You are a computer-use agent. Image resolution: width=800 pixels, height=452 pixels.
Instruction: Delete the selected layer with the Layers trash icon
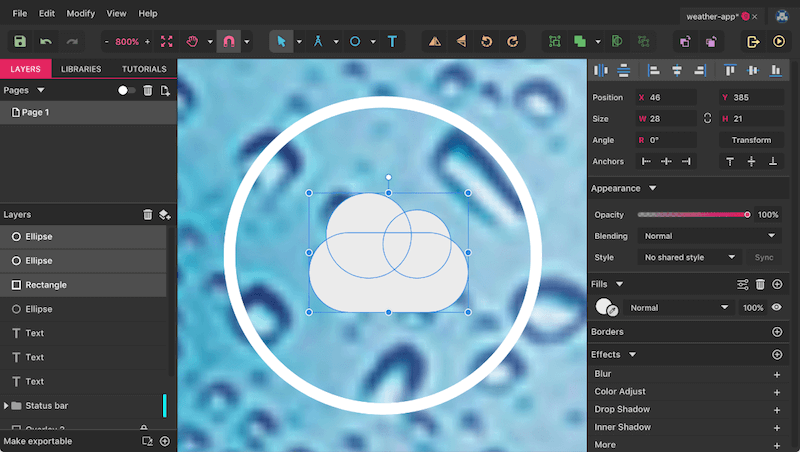[148, 214]
